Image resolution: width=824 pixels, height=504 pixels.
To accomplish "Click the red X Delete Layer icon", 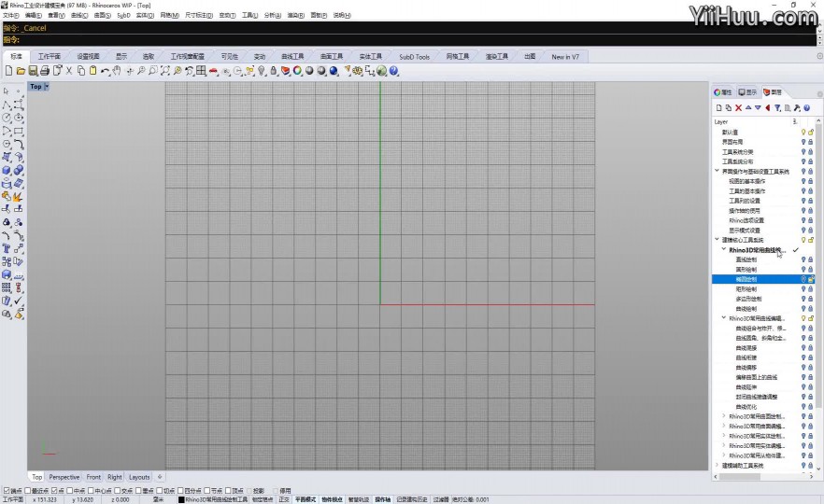I will (x=738, y=108).
